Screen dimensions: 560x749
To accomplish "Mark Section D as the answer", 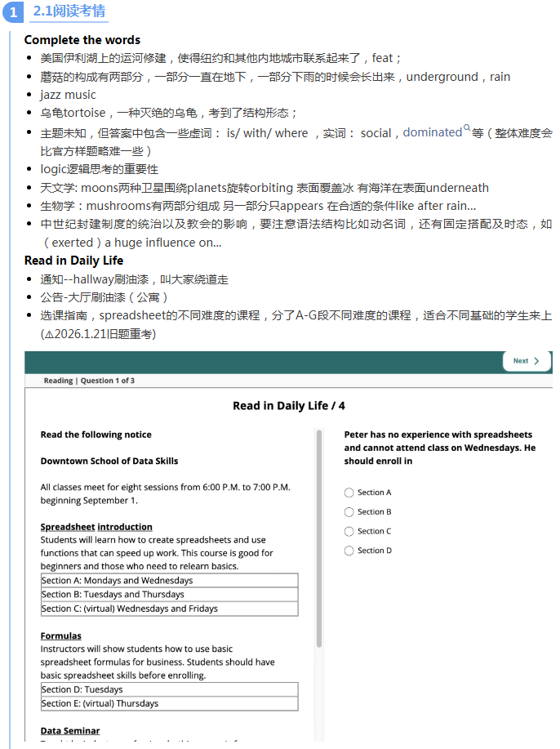I will [x=349, y=551].
